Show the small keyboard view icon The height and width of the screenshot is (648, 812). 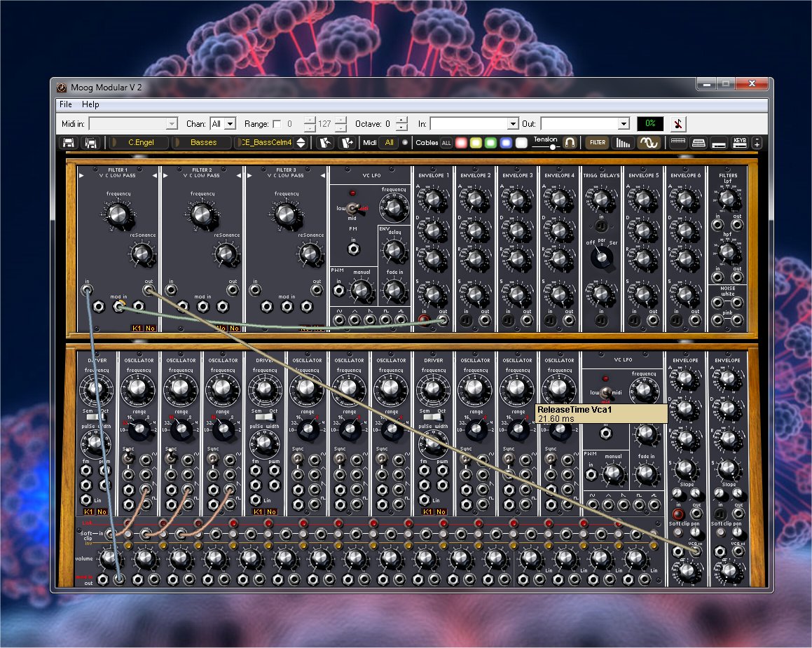point(678,142)
